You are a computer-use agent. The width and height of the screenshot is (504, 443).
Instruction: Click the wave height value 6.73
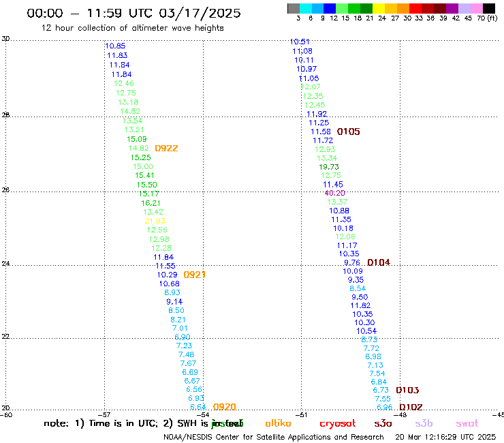(x=381, y=390)
